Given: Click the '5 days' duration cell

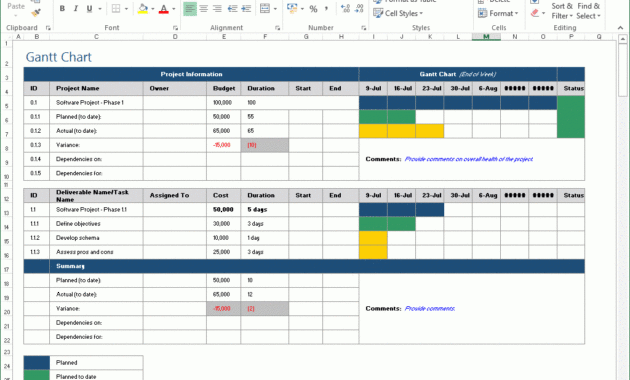Looking at the screenshot, I should 265,210.
